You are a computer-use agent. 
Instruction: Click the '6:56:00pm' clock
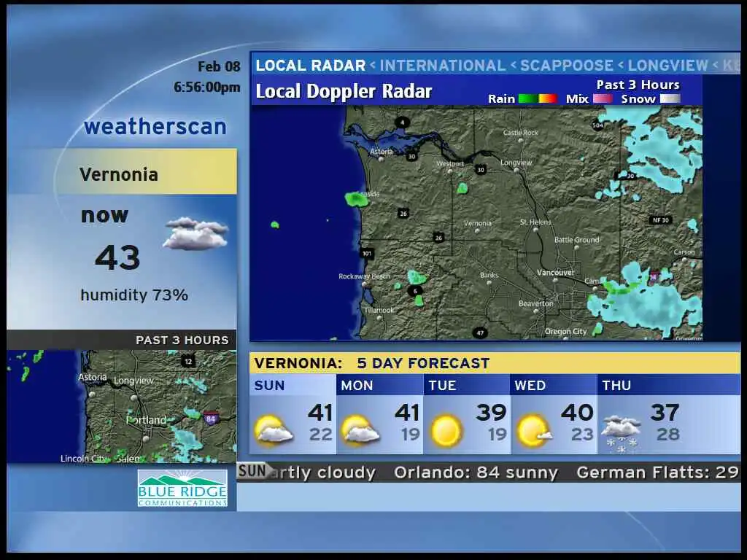pos(206,87)
